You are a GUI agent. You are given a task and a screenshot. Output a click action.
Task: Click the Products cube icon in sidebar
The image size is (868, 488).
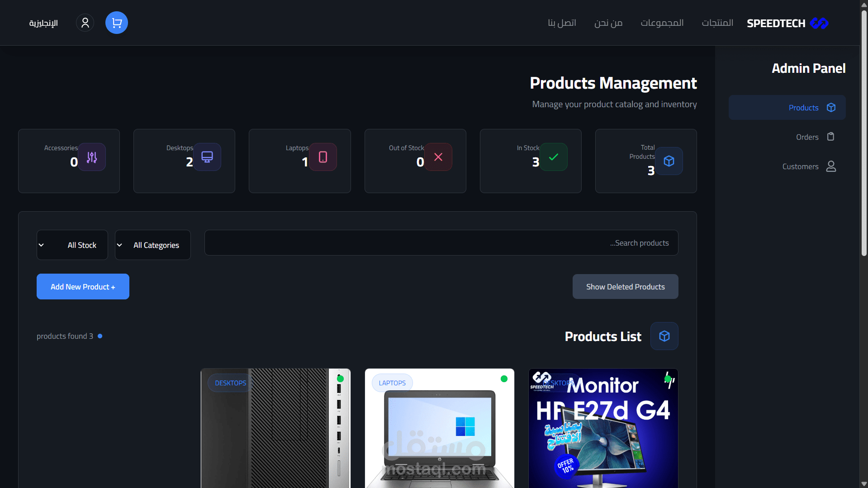coord(831,108)
